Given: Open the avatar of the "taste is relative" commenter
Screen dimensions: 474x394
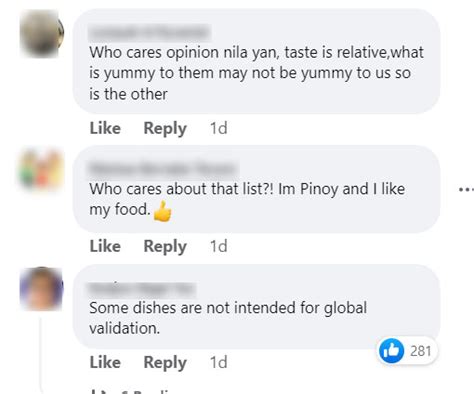Looking at the screenshot, I should (41, 33).
